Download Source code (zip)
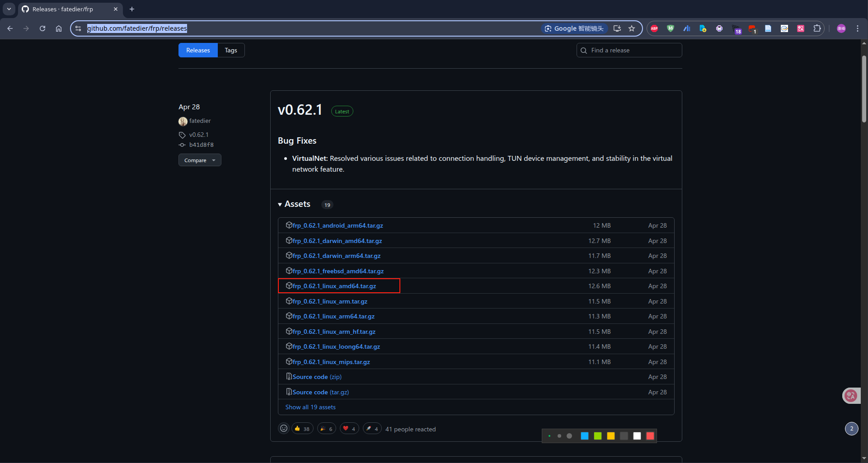The image size is (868, 463). 317,377
